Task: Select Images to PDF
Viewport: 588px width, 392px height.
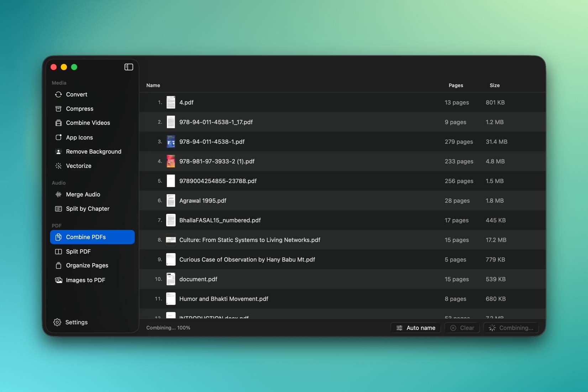Action: [92, 280]
